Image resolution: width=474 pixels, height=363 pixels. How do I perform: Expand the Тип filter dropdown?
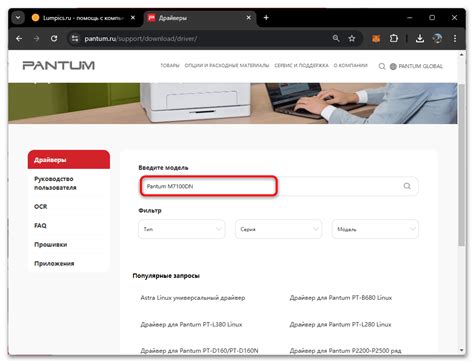coord(182,229)
